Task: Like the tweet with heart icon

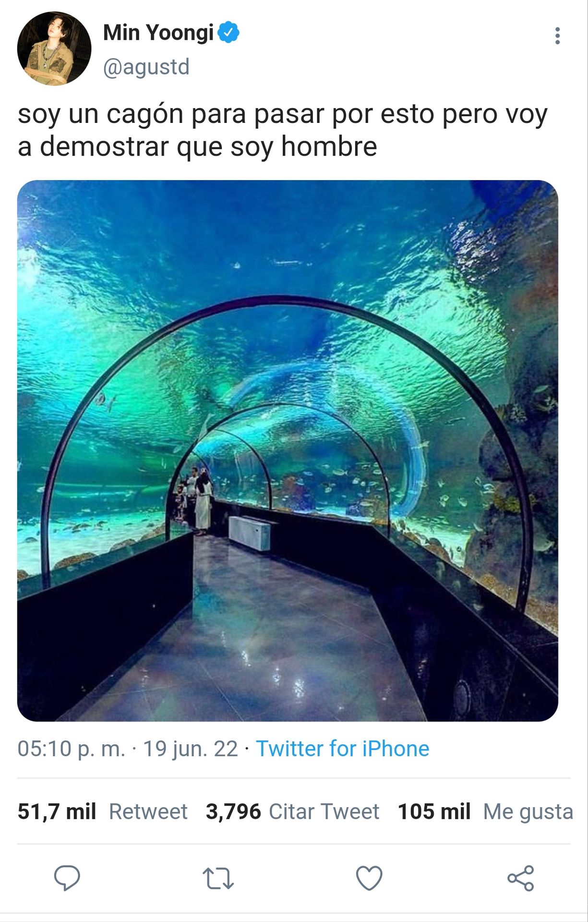Action: click(x=369, y=878)
